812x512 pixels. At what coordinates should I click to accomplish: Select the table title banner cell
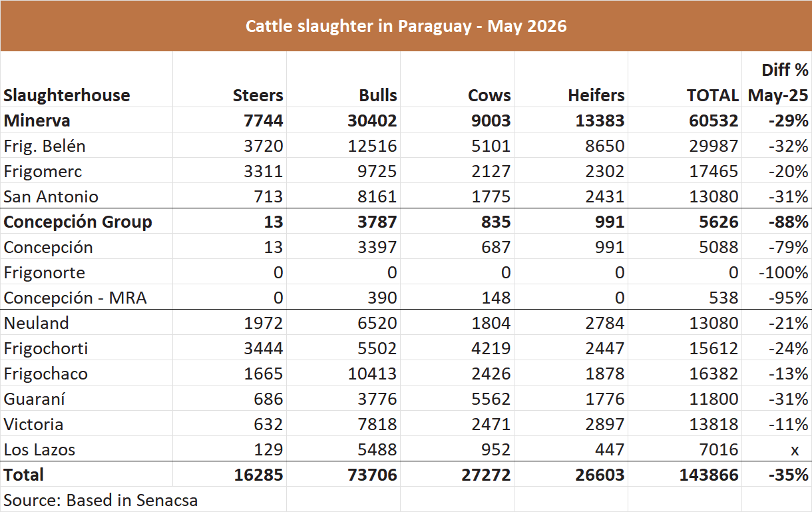[406, 26]
